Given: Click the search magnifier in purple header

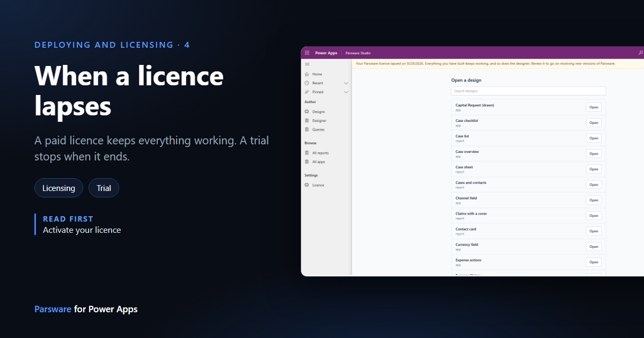Looking at the screenshot, I should [640, 53].
